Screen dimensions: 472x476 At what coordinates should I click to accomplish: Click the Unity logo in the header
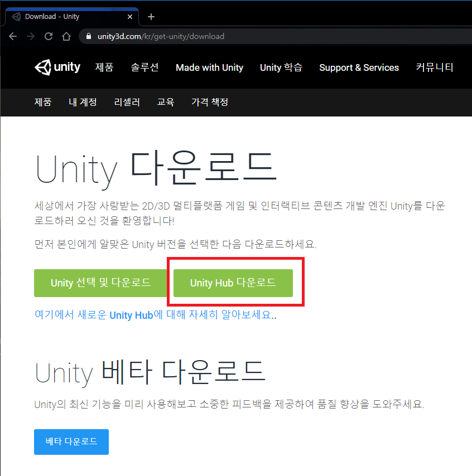(57, 67)
